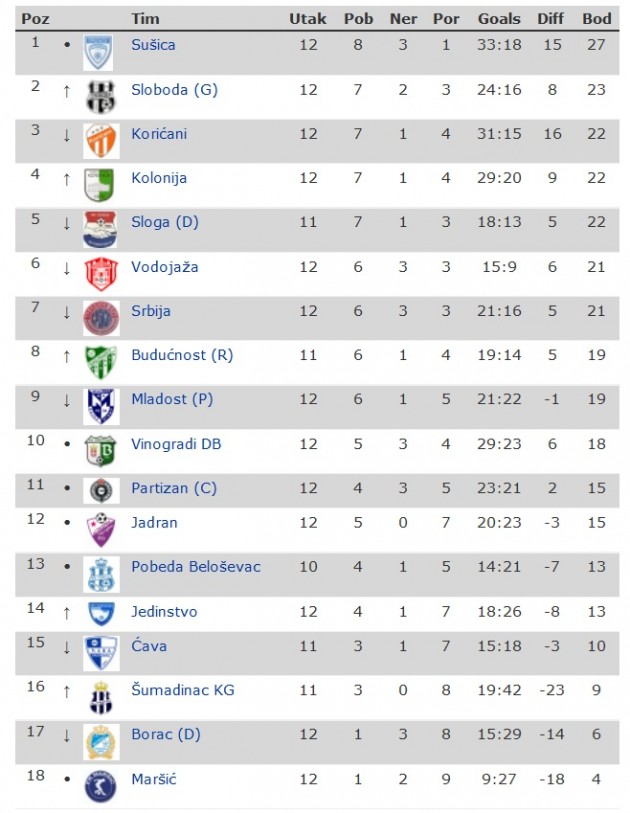
Task: Select the Jadran team name
Action: pos(155,522)
